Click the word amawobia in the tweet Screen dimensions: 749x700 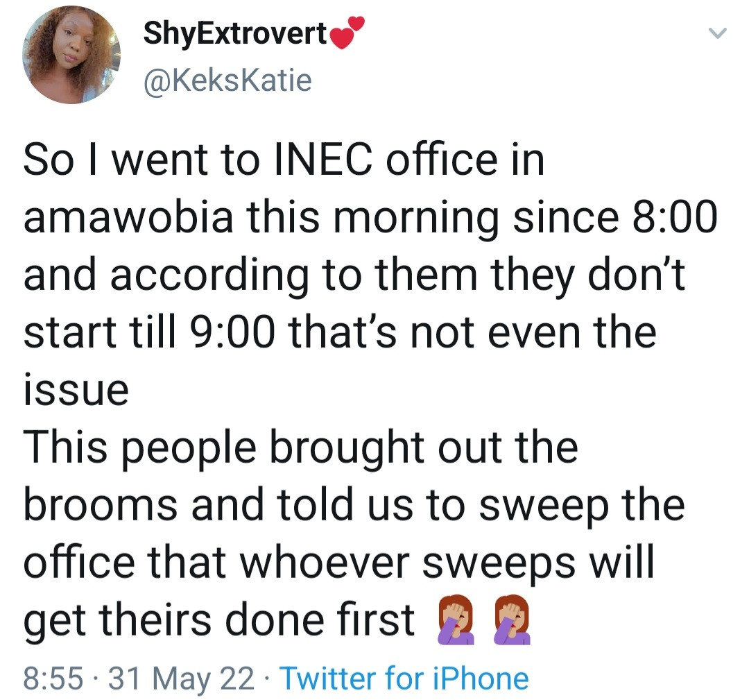coord(129,219)
